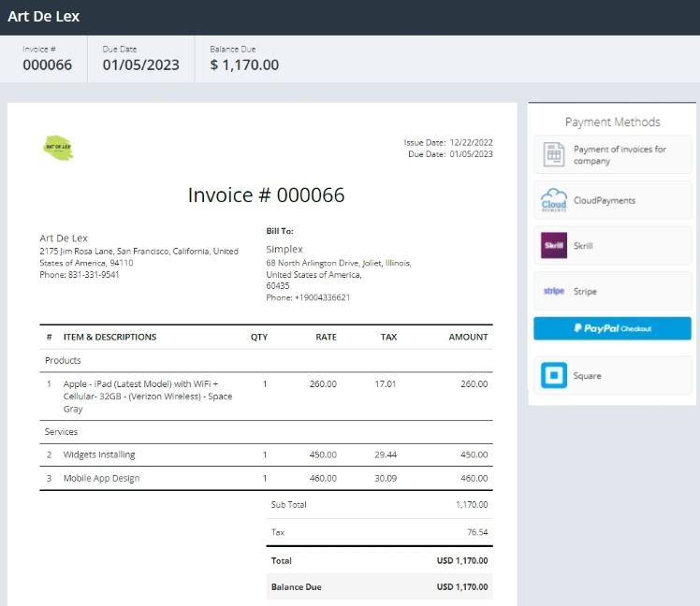Choose the Skrill payment method label

click(583, 246)
